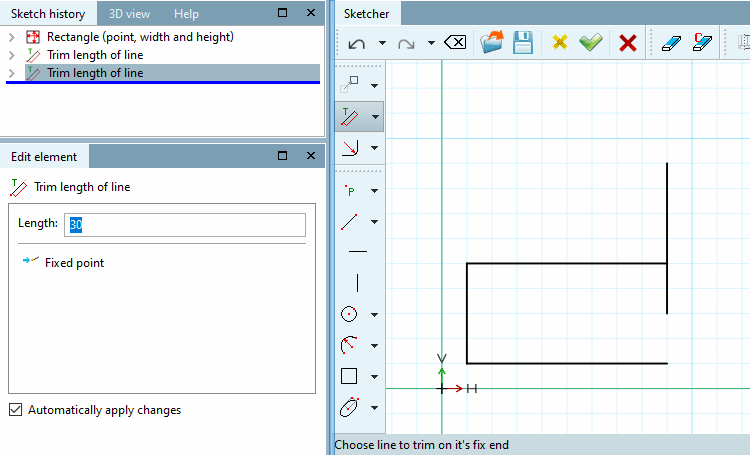Viewport: 750px width, 455px height.
Task: Click the blue eraser icon
Action: pyautogui.click(x=671, y=43)
